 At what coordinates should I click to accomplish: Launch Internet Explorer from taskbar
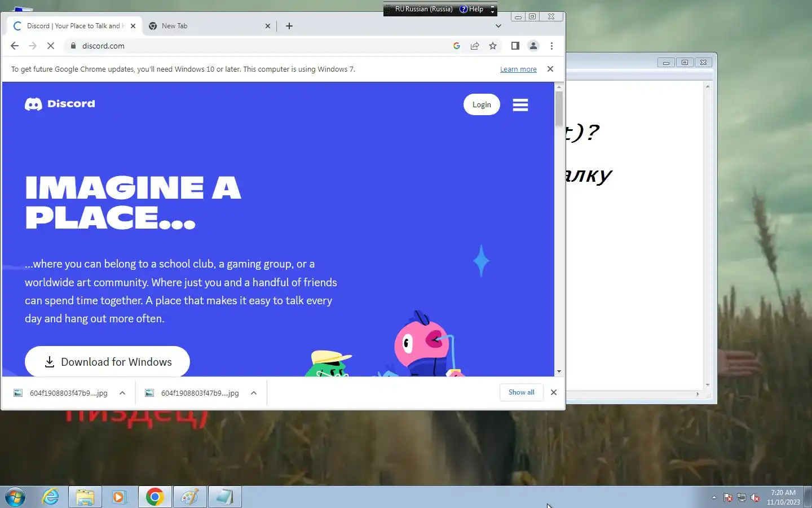coord(51,497)
